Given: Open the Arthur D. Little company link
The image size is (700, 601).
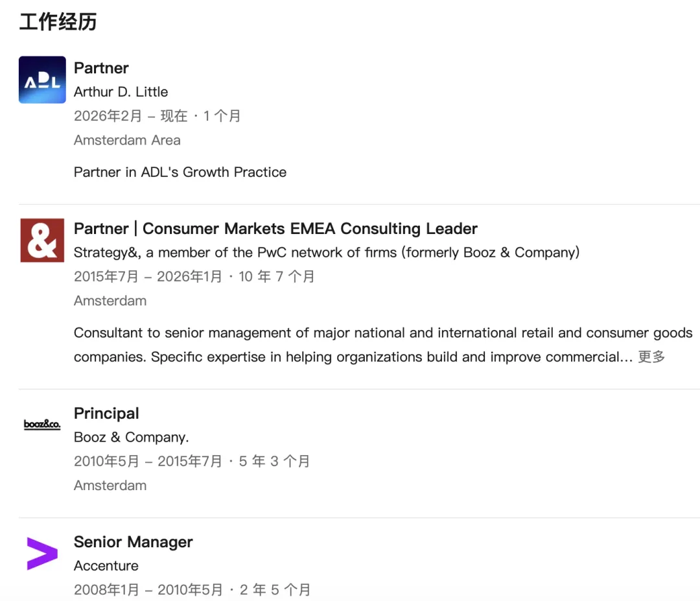Looking at the screenshot, I should tap(121, 92).
